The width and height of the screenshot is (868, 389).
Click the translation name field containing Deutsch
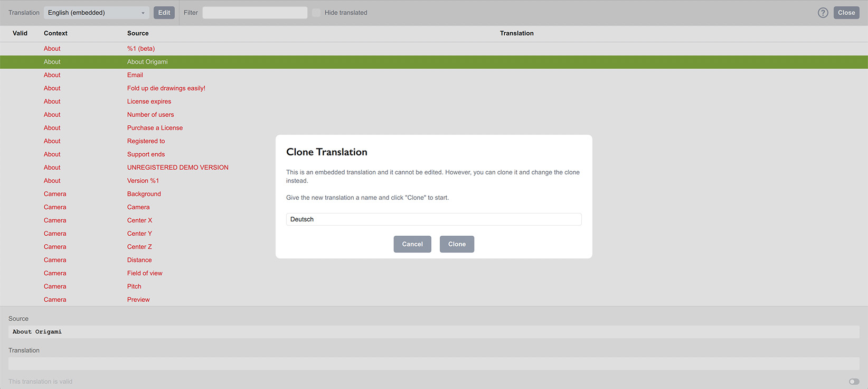point(433,219)
